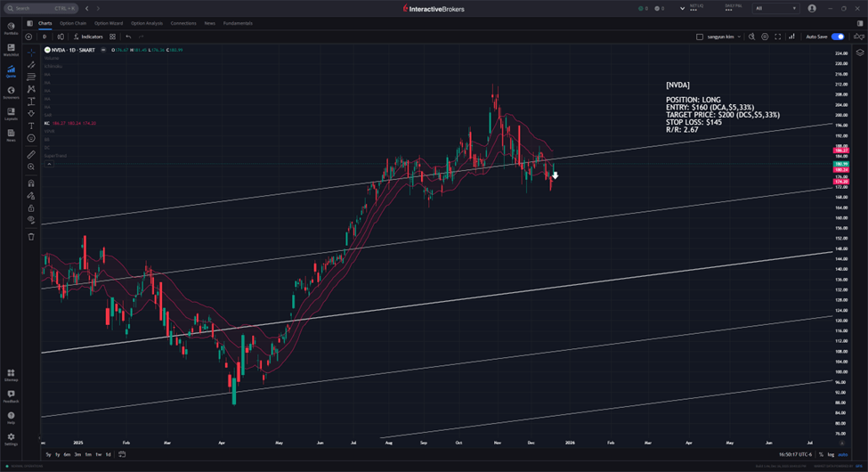Activate the magnet mode tool
This screenshot has height=472, width=868.
[x=31, y=183]
